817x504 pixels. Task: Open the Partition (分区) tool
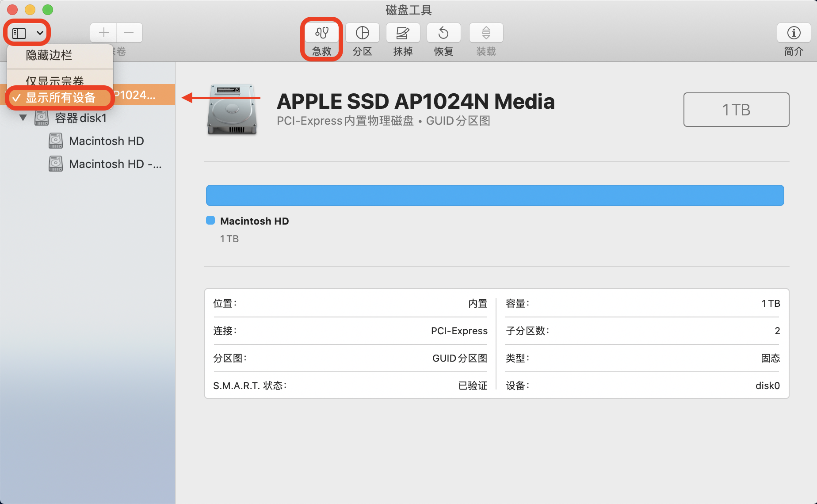tap(362, 33)
